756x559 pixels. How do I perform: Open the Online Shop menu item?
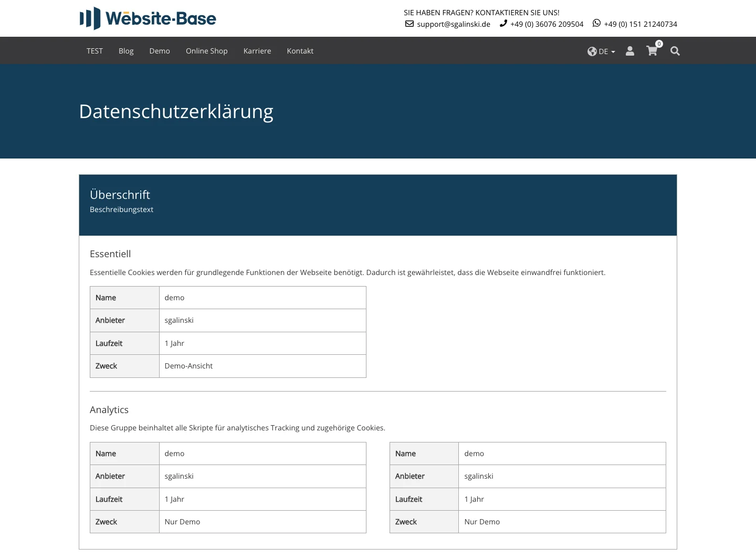(206, 51)
